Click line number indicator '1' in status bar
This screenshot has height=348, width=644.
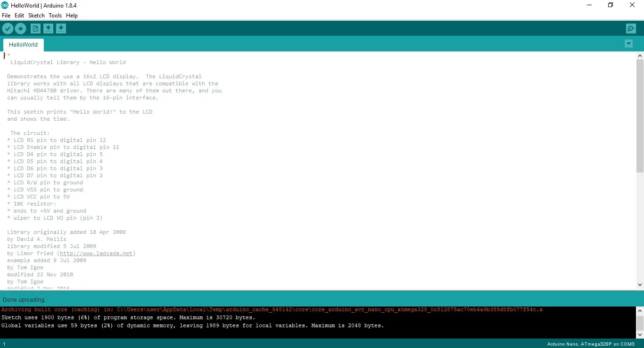[4, 345]
